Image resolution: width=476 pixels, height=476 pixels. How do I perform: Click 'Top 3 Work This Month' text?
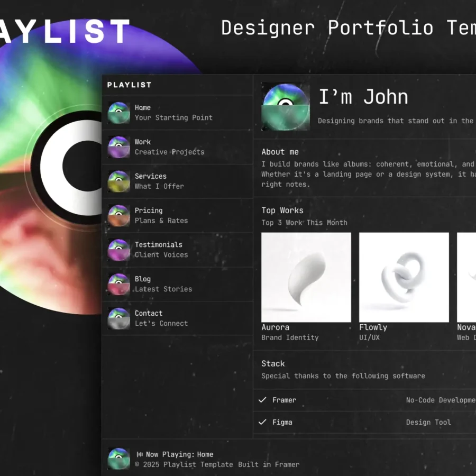tap(304, 223)
